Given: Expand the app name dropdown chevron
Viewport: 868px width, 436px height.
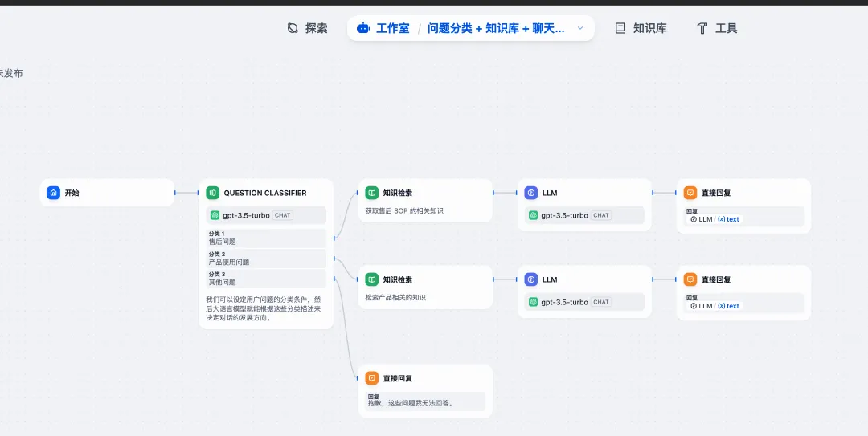Looking at the screenshot, I should coord(580,28).
